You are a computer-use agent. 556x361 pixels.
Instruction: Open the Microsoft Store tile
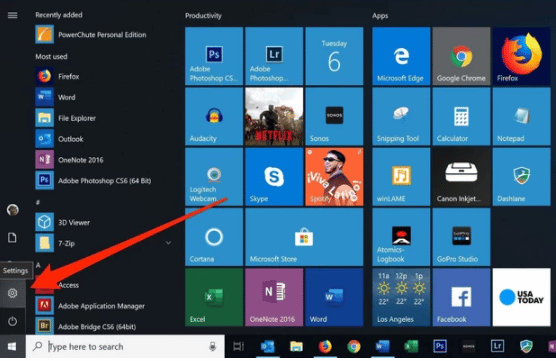pyautogui.click(x=304, y=237)
